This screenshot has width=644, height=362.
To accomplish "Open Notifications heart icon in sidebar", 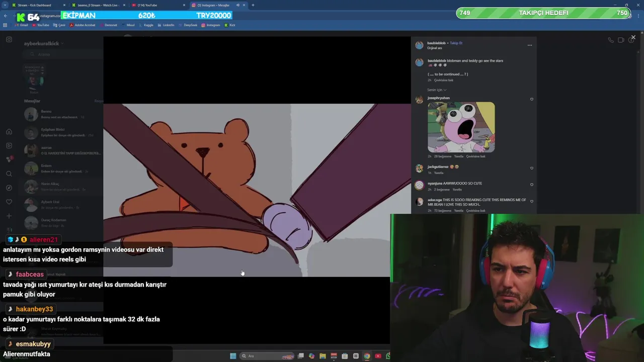I will coord(9,202).
